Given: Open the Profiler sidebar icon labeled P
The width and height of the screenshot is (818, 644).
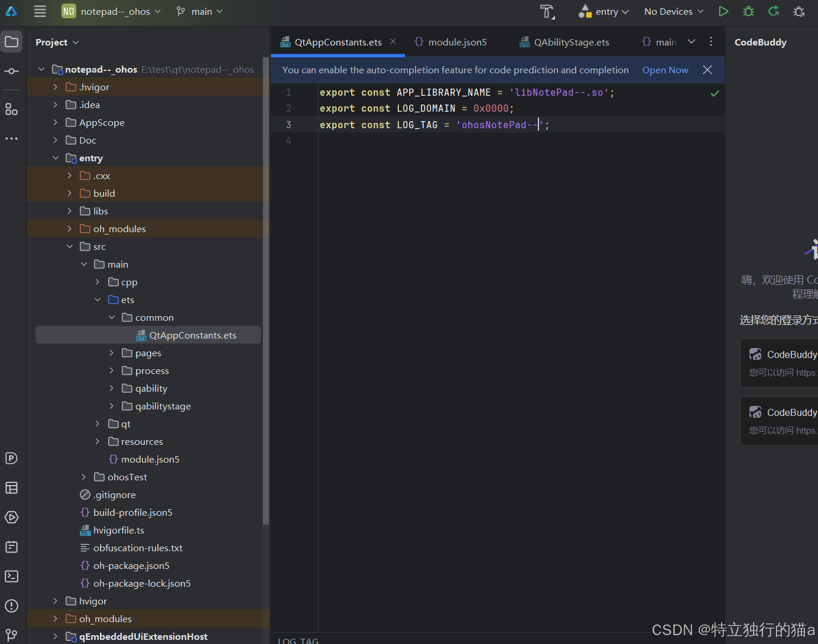Looking at the screenshot, I should click(11, 458).
